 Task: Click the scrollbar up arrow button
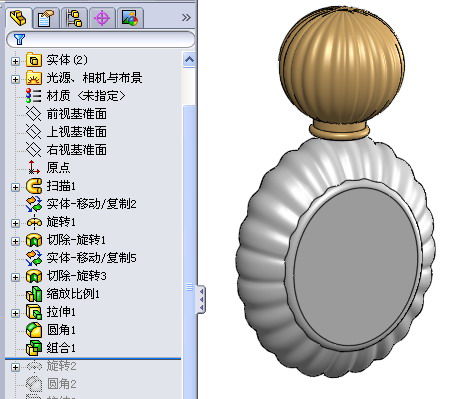[189, 60]
